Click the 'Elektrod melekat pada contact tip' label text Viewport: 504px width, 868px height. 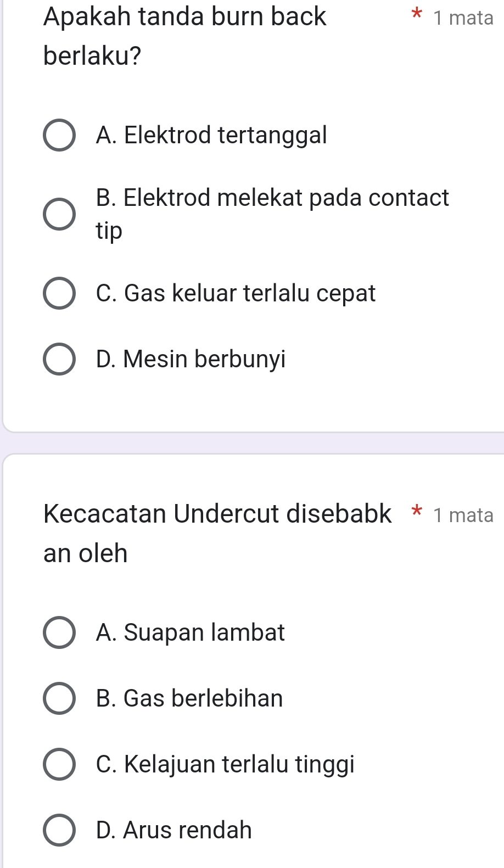272,214
